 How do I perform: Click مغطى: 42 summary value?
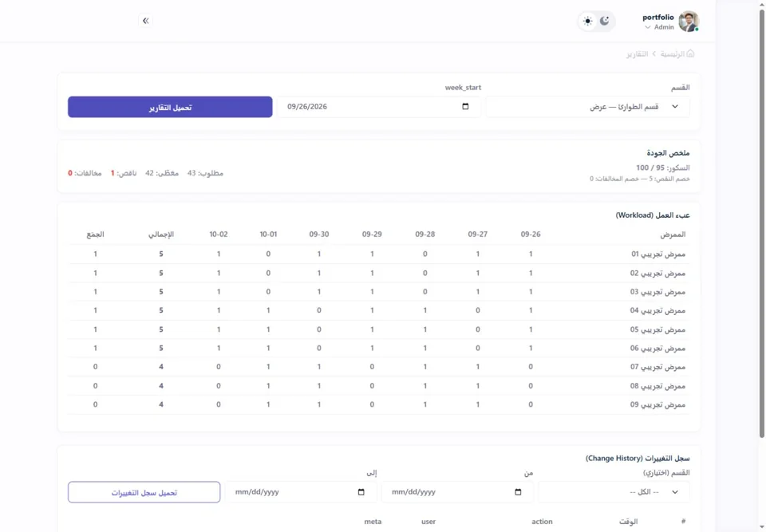(x=162, y=173)
